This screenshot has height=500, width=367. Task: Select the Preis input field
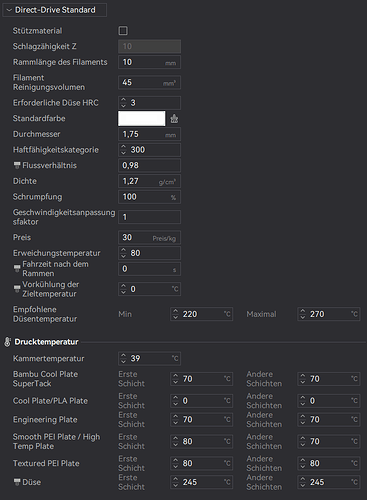pyautogui.click(x=149, y=238)
